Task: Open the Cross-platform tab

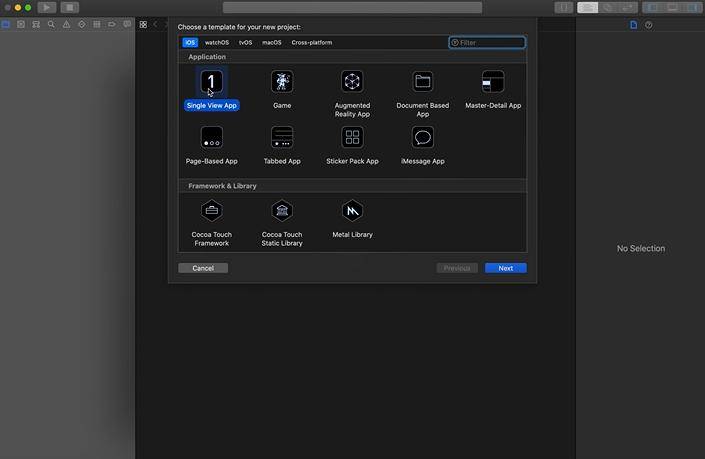Action: (312, 43)
